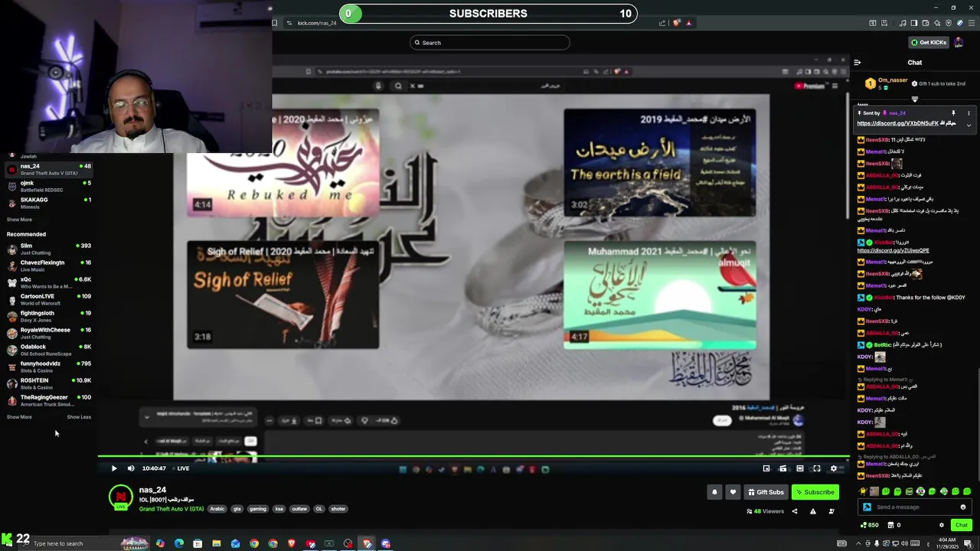This screenshot has height=551, width=980.
Task: Open pinned message three-dot options
Action: [969, 113]
